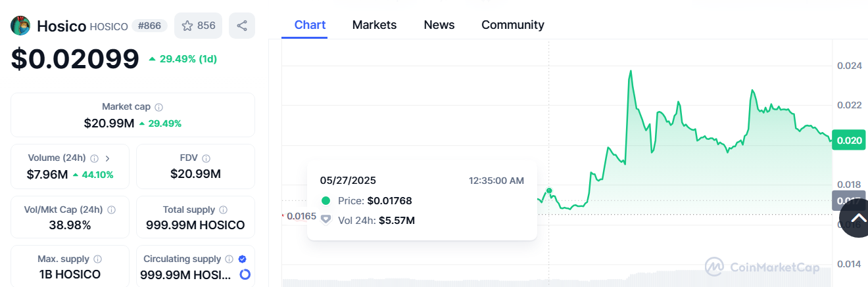Click the 12:35:00 AM tooltip time
Image resolution: width=868 pixels, height=287 pixels.
pyautogui.click(x=496, y=181)
